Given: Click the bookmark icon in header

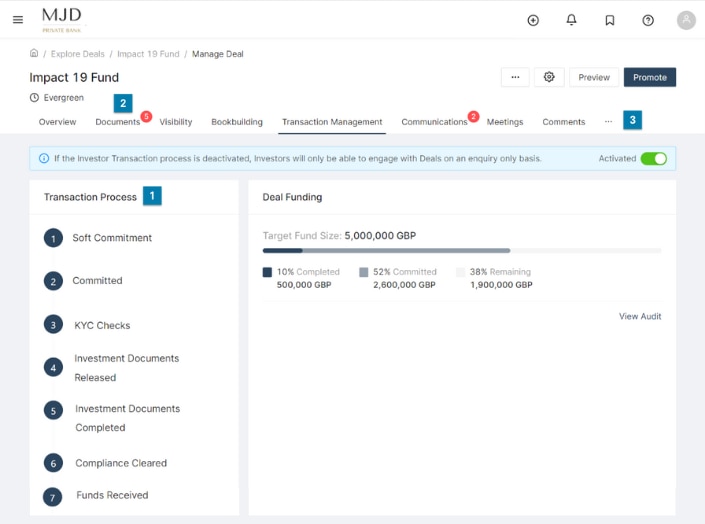Looking at the screenshot, I should pyautogui.click(x=610, y=20).
